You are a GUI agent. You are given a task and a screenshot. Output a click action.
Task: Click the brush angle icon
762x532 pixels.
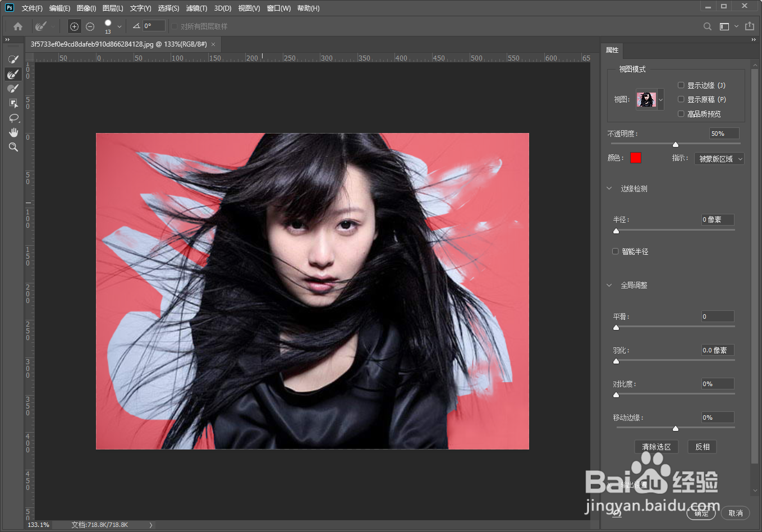(x=136, y=26)
